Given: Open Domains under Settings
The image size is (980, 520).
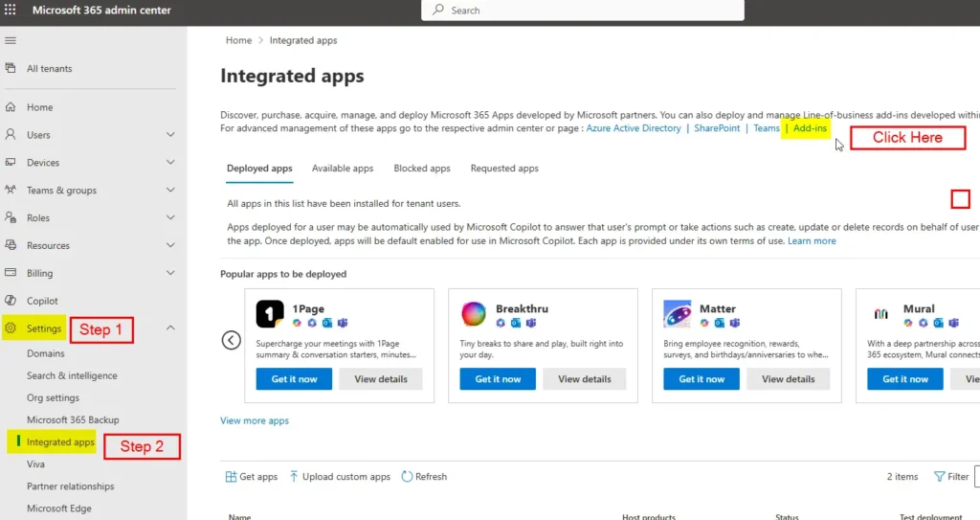Looking at the screenshot, I should click(x=46, y=353).
